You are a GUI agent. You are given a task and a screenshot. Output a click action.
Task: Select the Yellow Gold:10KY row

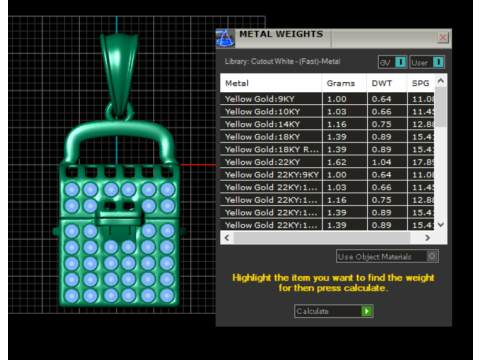tap(327, 112)
